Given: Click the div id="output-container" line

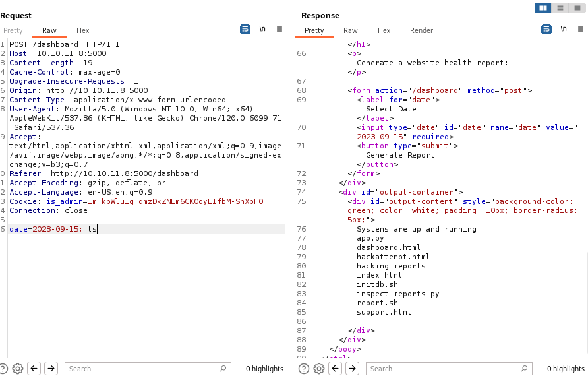Looking at the screenshot, I should [x=401, y=192].
